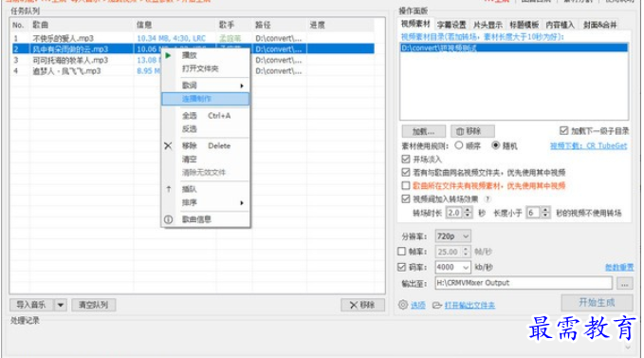This screenshot has width=644, height=358.
Task: Switch to the 封面&合并 tab
Action: (x=599, y=25)
